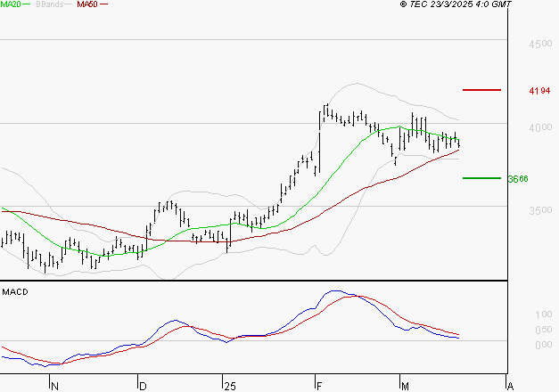This screenshot has width=559, height=392.
Task: Click the red resistance level line
Action: click(x=481, y=90)
